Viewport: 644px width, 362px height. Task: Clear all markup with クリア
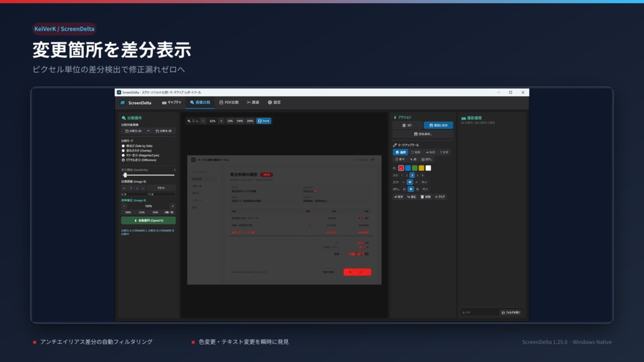(440, 197)
